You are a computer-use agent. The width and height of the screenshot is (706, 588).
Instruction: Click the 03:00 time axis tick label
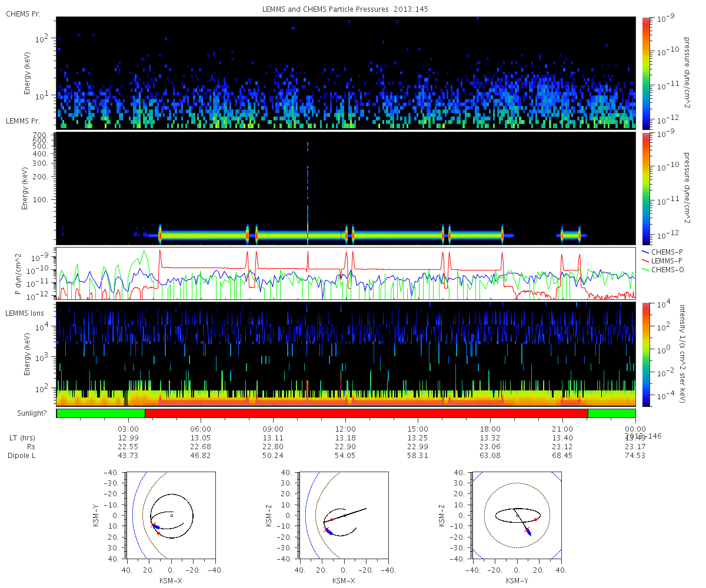coord(128,429)
